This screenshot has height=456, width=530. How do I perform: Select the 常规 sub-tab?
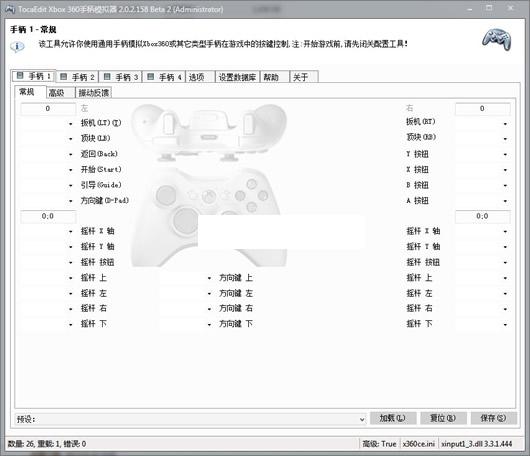point(30,92)
